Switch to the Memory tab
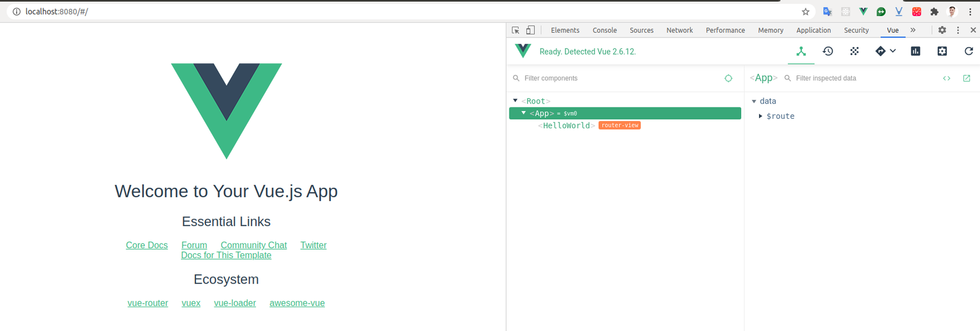This screenshot has height=331, width=980. pos(770,30)
